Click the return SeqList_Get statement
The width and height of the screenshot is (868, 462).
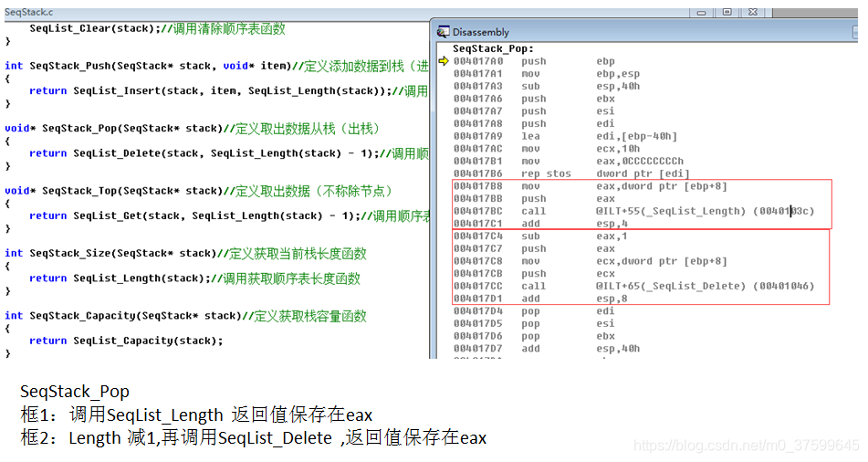pos(194,216)
